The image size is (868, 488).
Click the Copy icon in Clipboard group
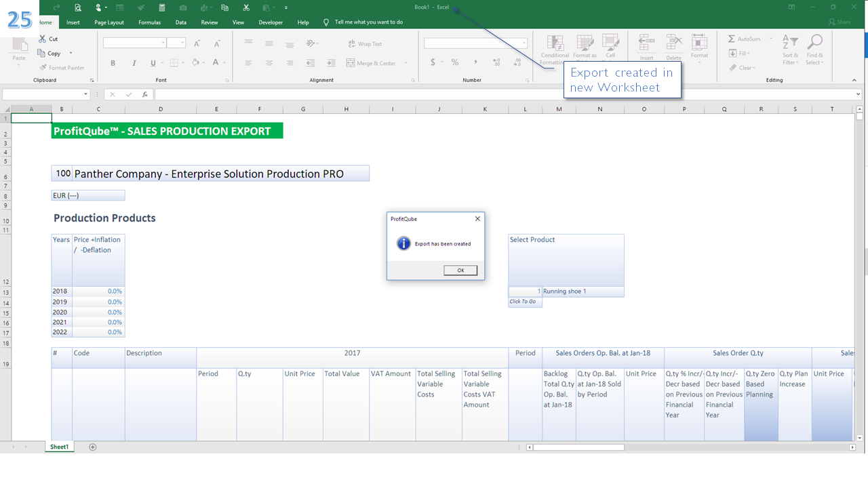[42, 53]
